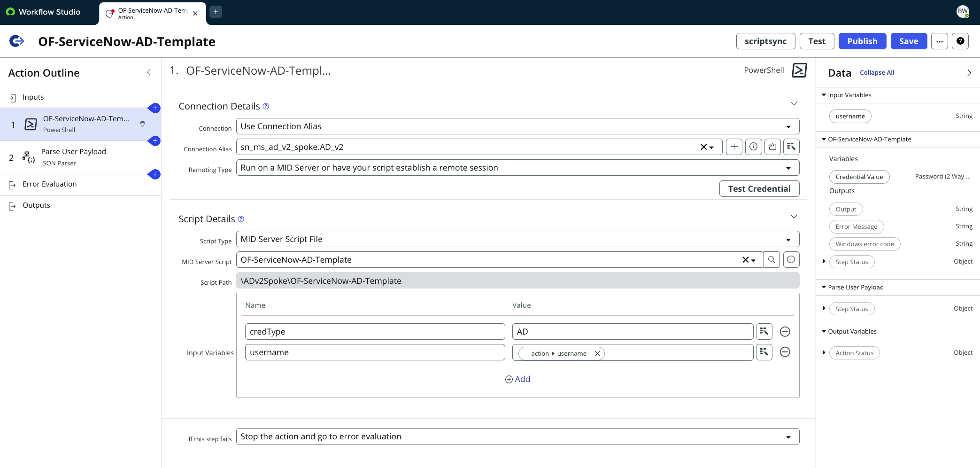Open the Script Type dropdown

click(789, 239)
